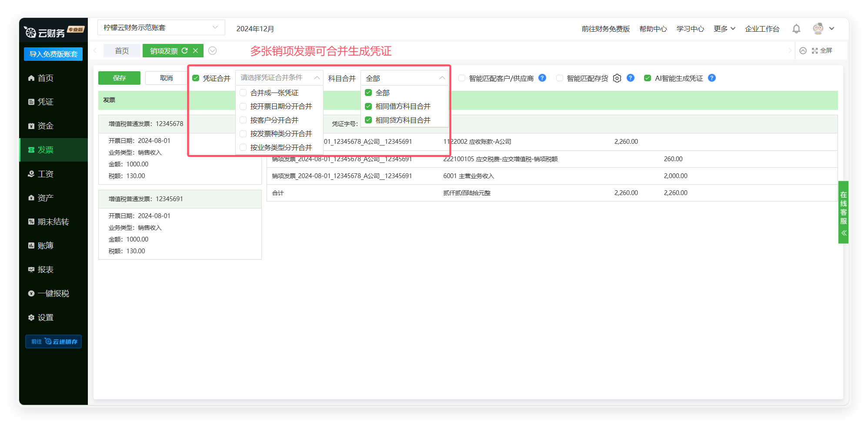Open the gear settings beside 智能匹配存货
This screenshot has height=424, width=868.
(617, 78)
